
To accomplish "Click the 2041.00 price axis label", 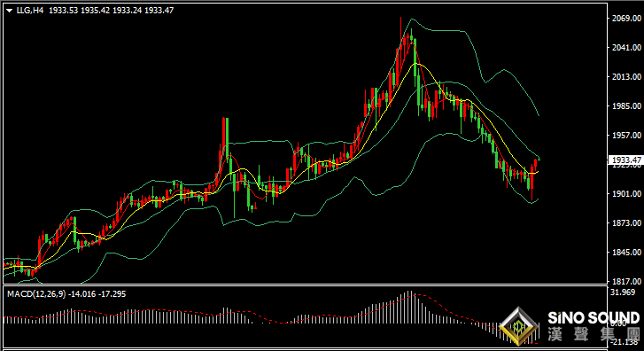I will [x=626, y=48].
